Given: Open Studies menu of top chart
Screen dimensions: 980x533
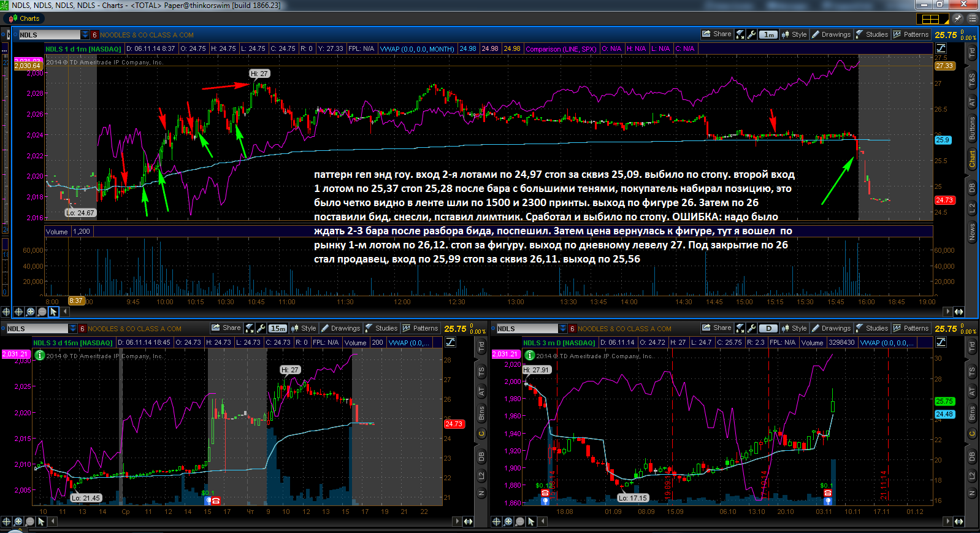Looking at the screenshot, I should 872,34.
